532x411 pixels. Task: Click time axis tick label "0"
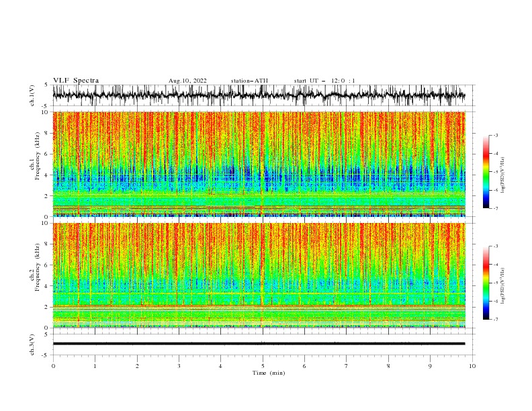coord(53,366)
